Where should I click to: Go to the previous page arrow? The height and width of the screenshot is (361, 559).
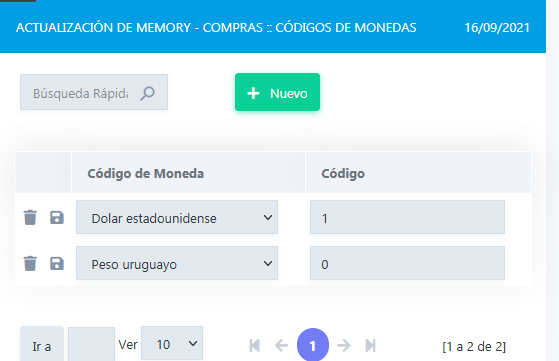[x=281, y=345]
